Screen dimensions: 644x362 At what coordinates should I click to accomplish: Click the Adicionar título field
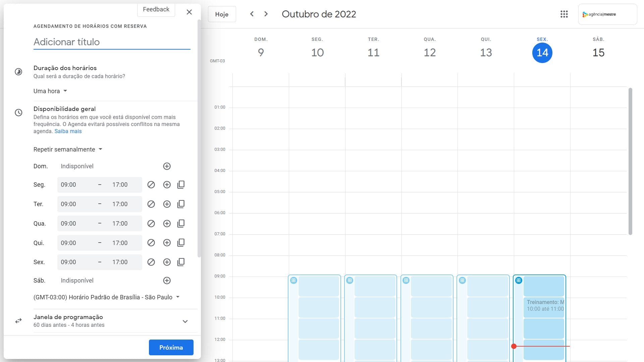112,42
